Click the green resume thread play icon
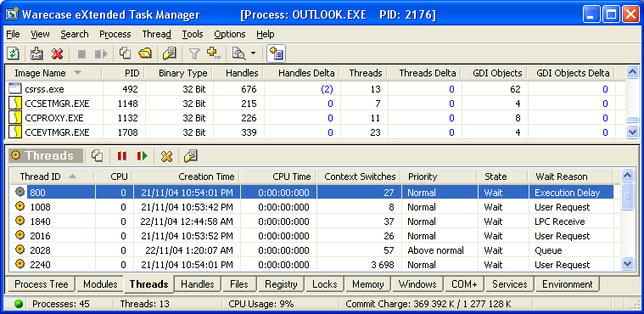The width and height of the screenshot is (644, 314). tap(142, 156)
